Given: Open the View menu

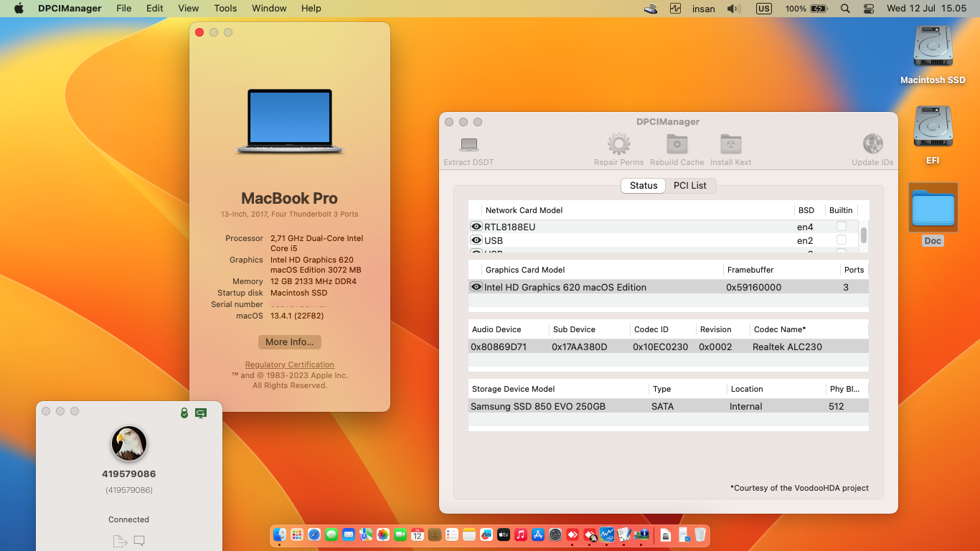Looking at the screenshot, I should 189,9.
